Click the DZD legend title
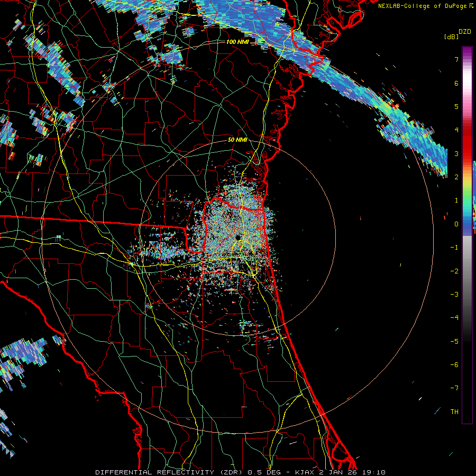Viewport: 476px width, 476px height. click(465, 32)
